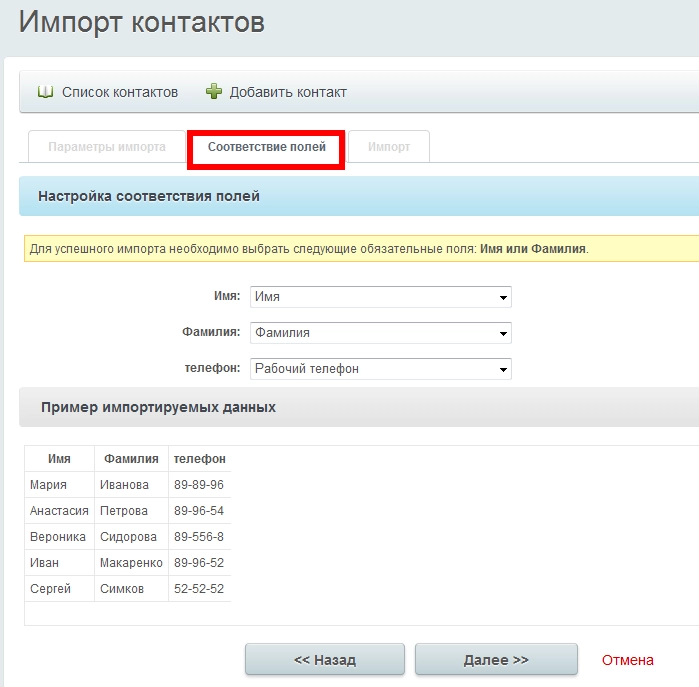Click the Симков surname cell
The image size is (699, 687).
(x=122, y=589)
